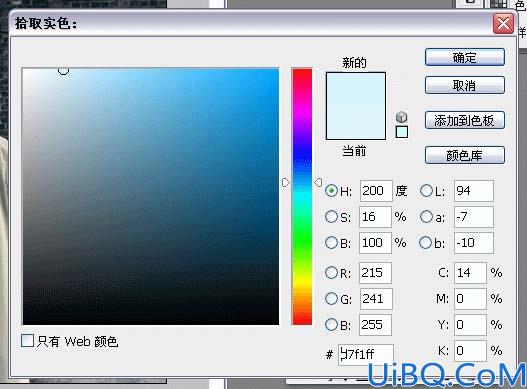Select the Lab L radio button

(x=426, y=191)
